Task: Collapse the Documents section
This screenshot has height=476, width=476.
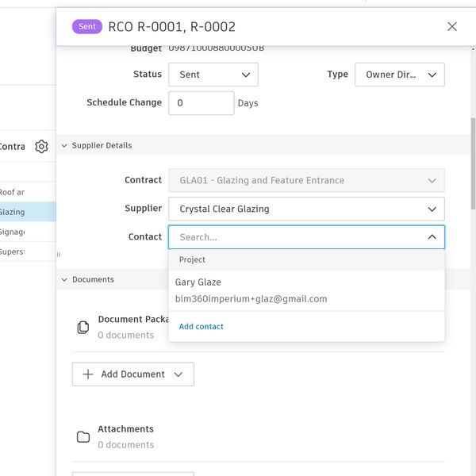Action: (x=64, y=280)
